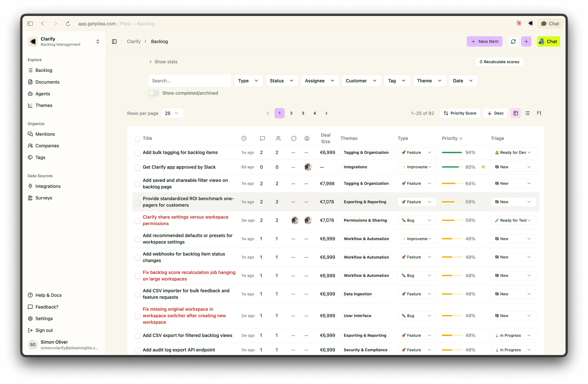This screenshot has width=588, height=384.
Task: Click 64% priority bar on saved filter views row
Action: (452, 183)
